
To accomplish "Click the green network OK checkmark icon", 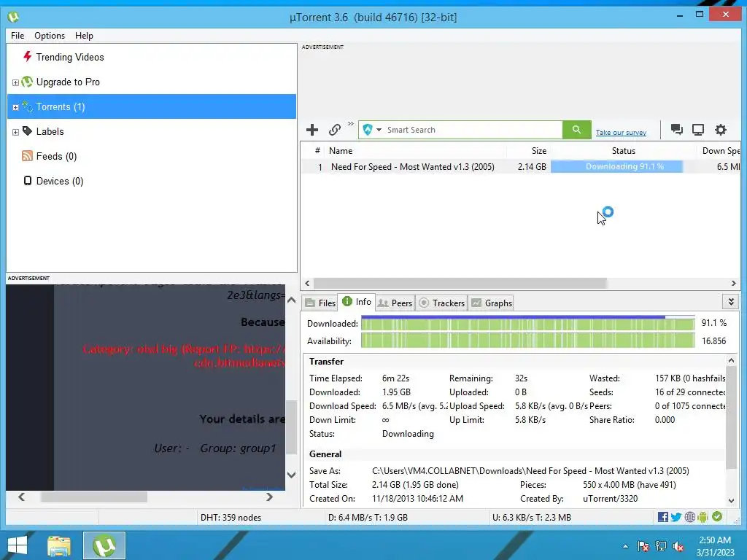I will coord(717,517).
